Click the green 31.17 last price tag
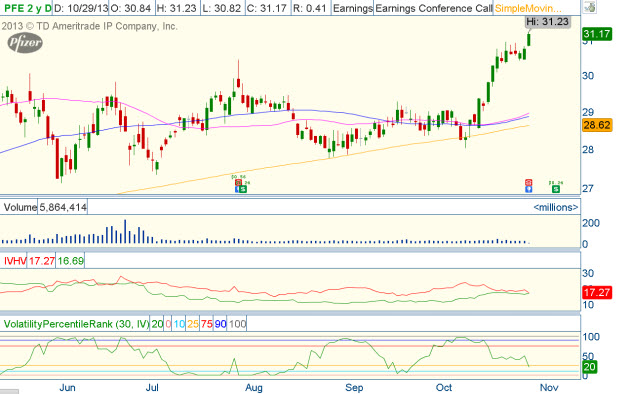Viewport: 625px width, 394px height. (596, 34)
